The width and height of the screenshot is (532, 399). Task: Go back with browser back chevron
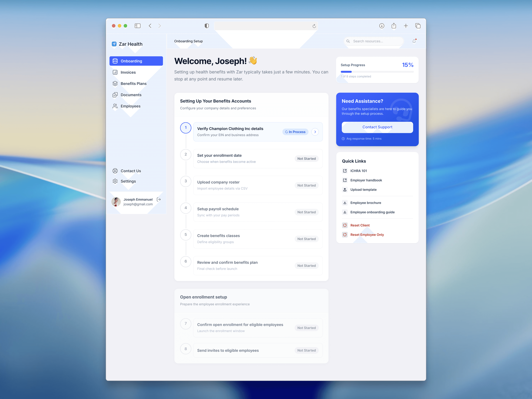[150, 26]
